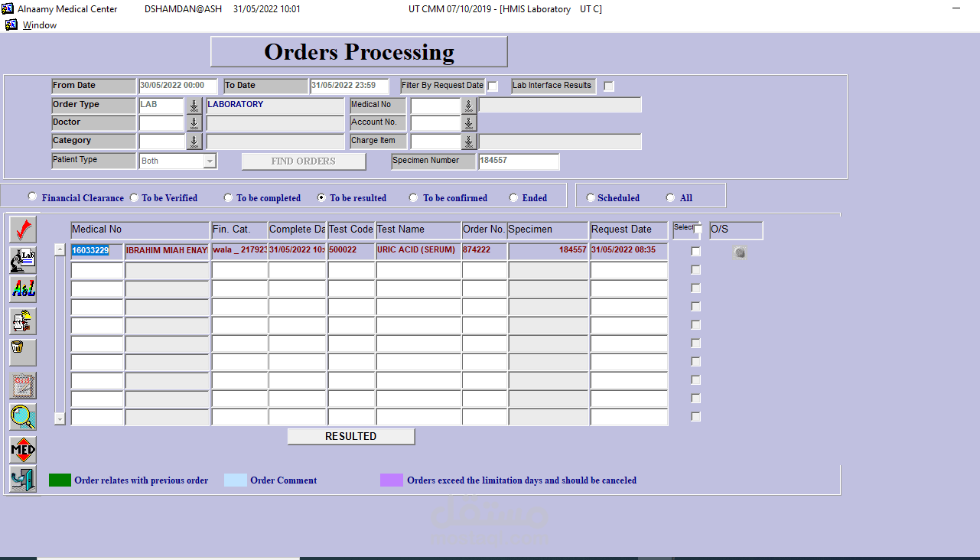
Task: Click the Medical No filter input
Action: 435,106
